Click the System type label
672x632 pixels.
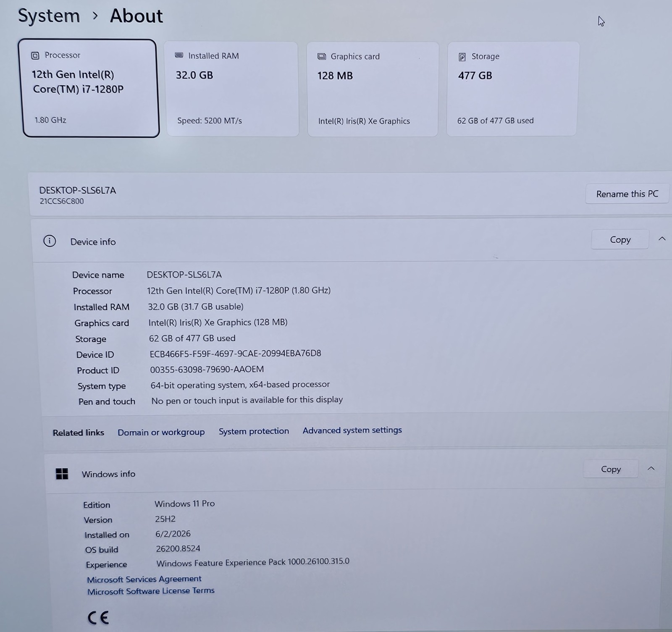pos(102,386)
